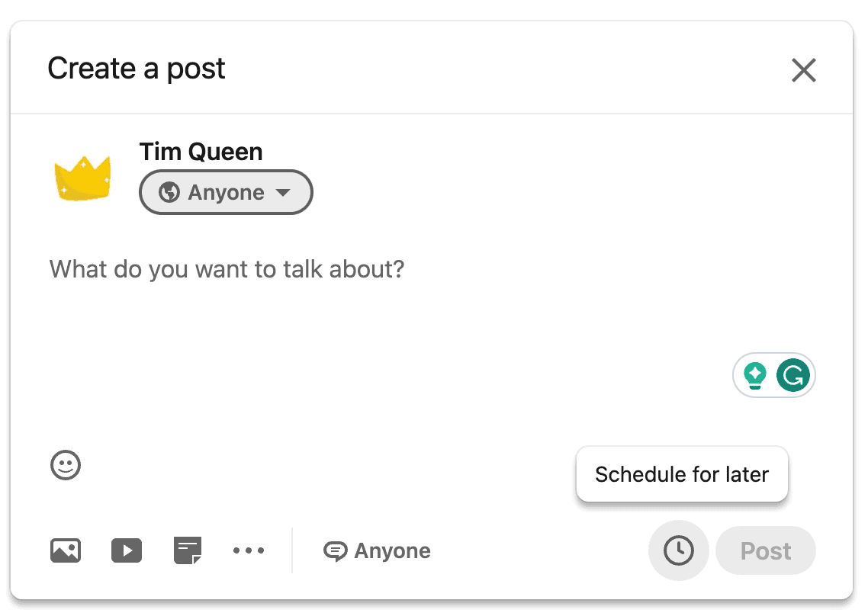Click the green Grammarly G icon
Screen dimensions: 868x616
click(793, 375)
